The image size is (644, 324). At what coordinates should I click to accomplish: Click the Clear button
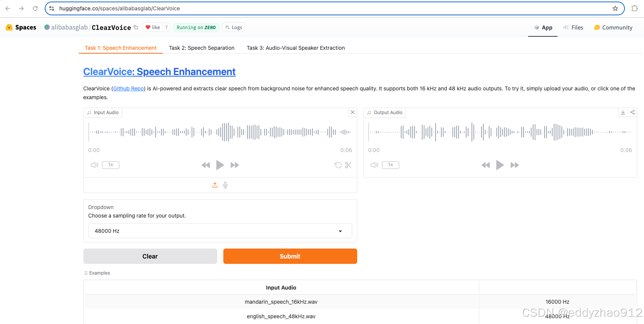pos(150,256)
